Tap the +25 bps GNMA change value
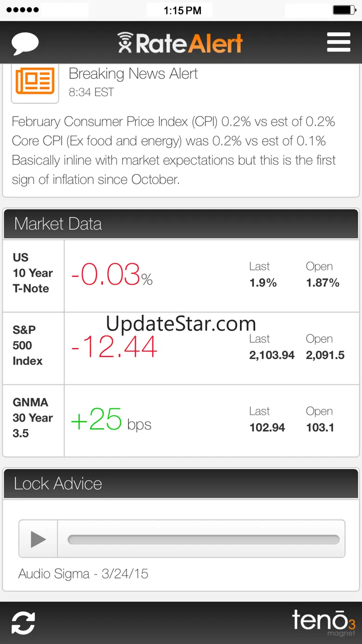This screenshot has width=362, height=644. tap(111, 421)
